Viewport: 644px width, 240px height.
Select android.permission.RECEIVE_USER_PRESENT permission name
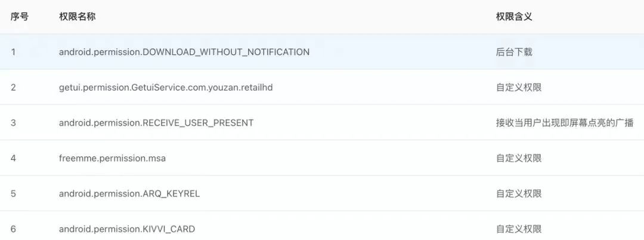point(156,123)
